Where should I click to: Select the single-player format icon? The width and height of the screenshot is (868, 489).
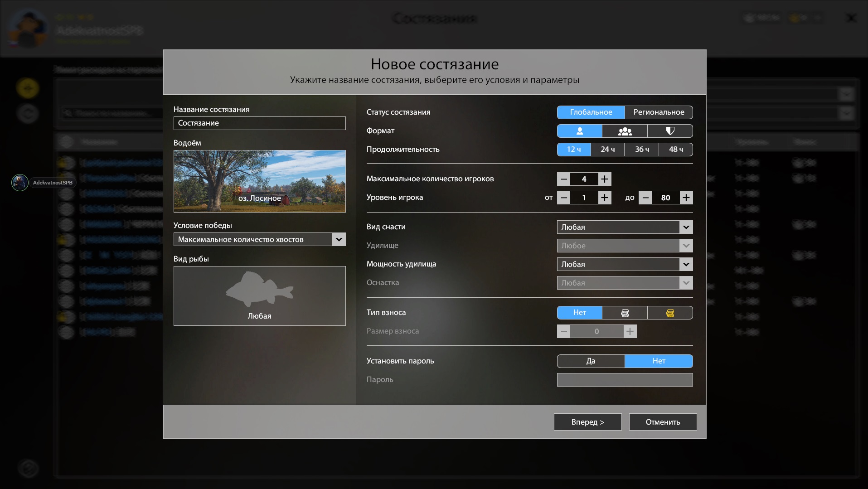pos(579,131)
